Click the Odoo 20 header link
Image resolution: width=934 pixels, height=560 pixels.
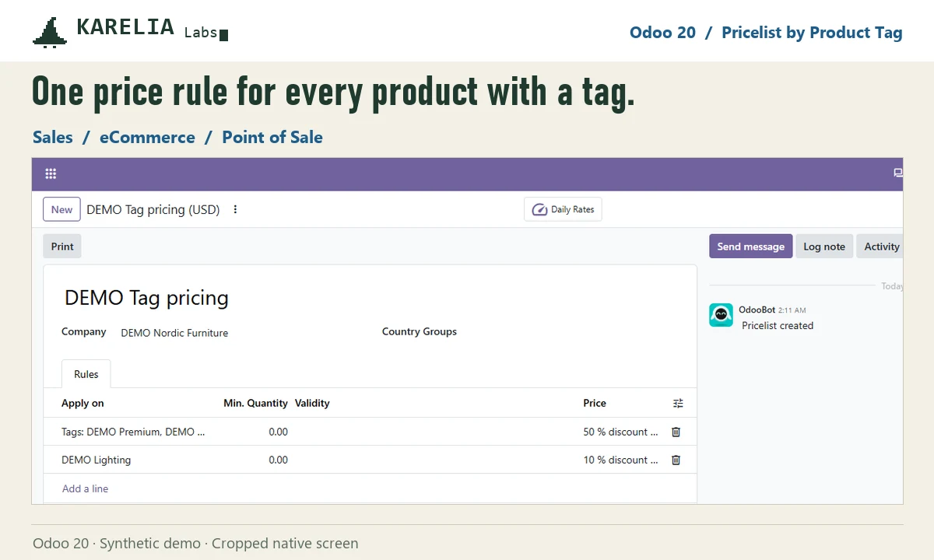coord(662,33)
